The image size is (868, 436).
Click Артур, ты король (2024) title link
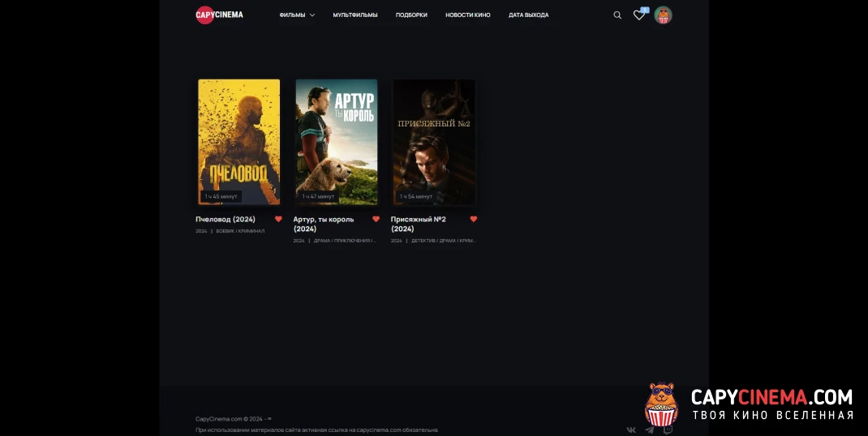[324, 224]
